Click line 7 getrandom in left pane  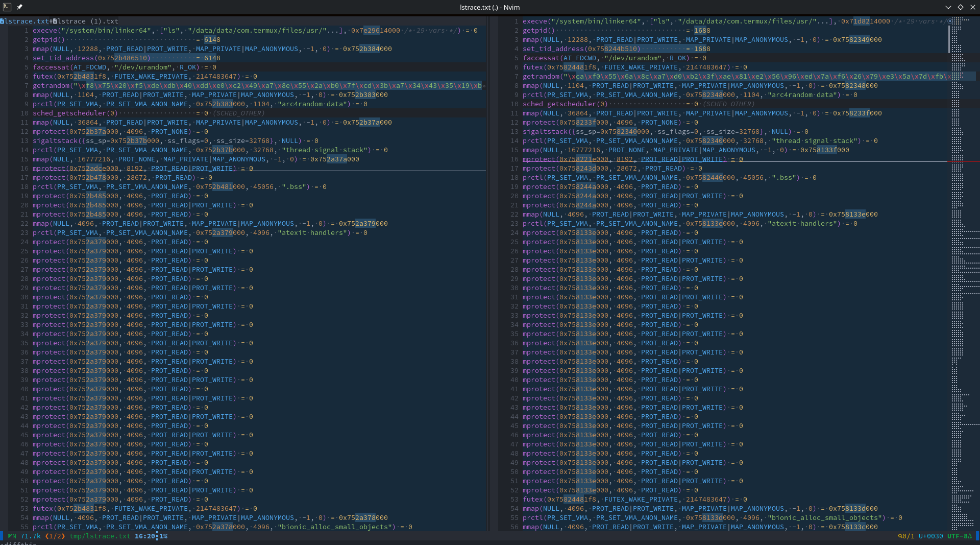click(51, 86)
